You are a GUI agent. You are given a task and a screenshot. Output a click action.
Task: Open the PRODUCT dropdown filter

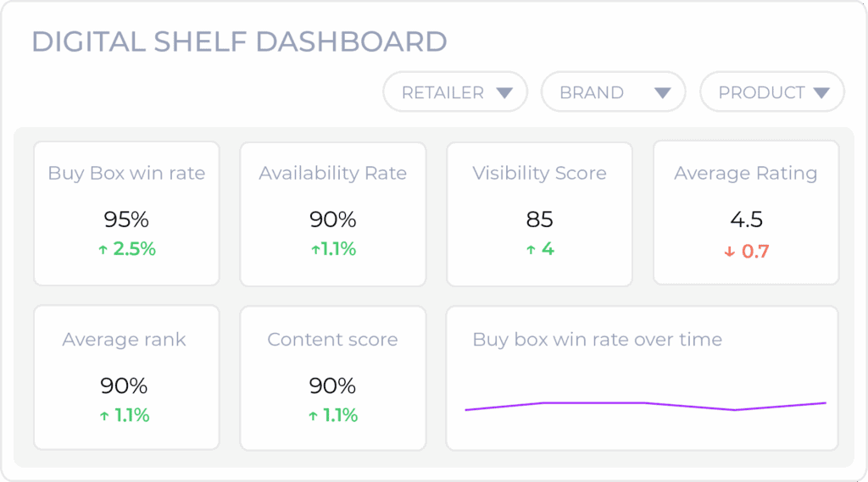[x=772, y=91]
